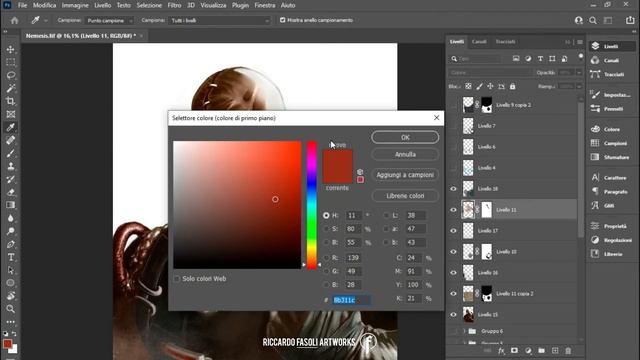Open the Layers panel menu icon
The image size is (640, 360).
point(580,42)
